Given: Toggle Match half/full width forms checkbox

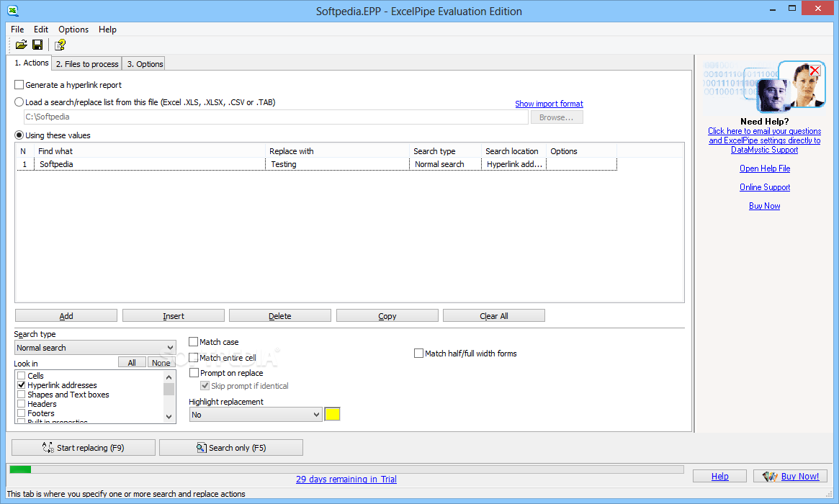Looking at the screenshot, I should coord(419,353).
